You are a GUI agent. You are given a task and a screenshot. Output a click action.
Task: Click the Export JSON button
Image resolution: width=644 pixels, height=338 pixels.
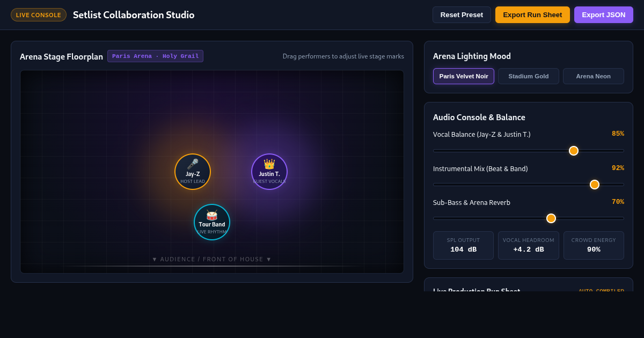pos(604,14)
